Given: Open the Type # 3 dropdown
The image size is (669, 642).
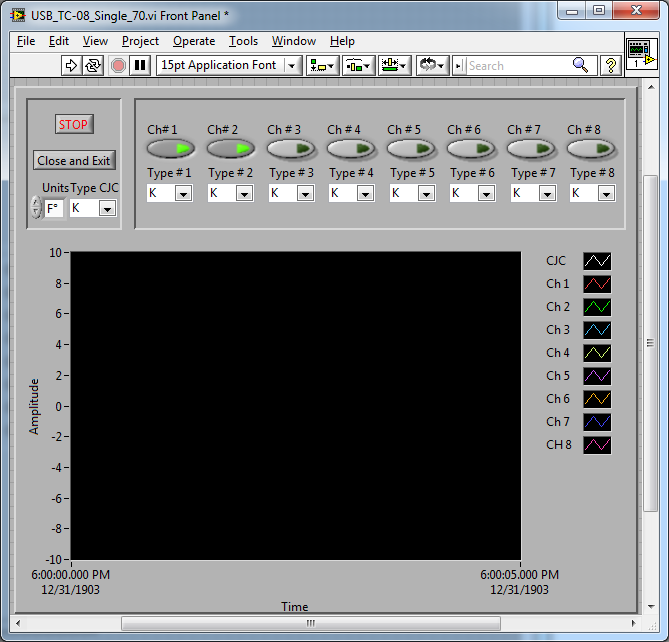Looking at the screenshot, I should pos(304,193).
